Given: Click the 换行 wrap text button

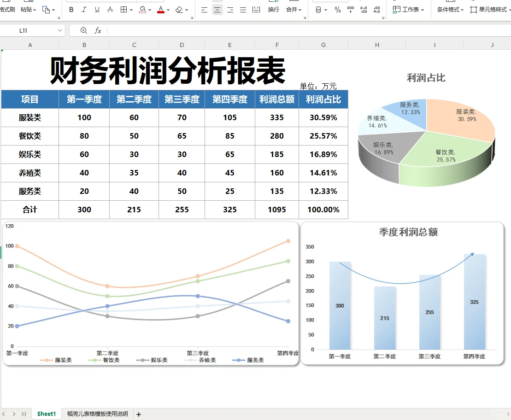Looking at the screenshot, I should 273,10.
